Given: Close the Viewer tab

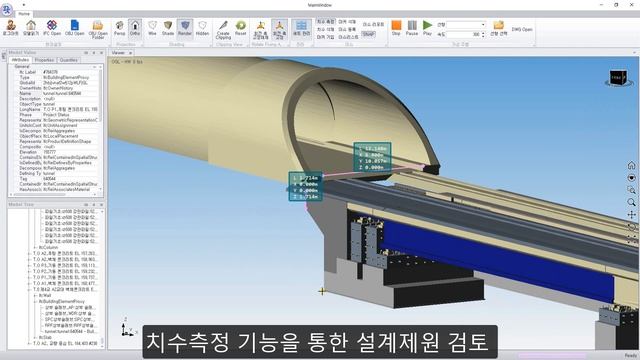Looking at the screenshot, I should coord(131,53).
